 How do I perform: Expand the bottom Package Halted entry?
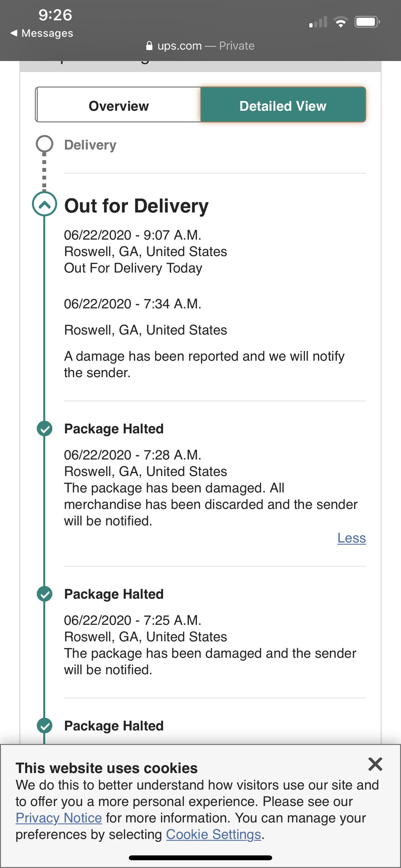(114, 726)
